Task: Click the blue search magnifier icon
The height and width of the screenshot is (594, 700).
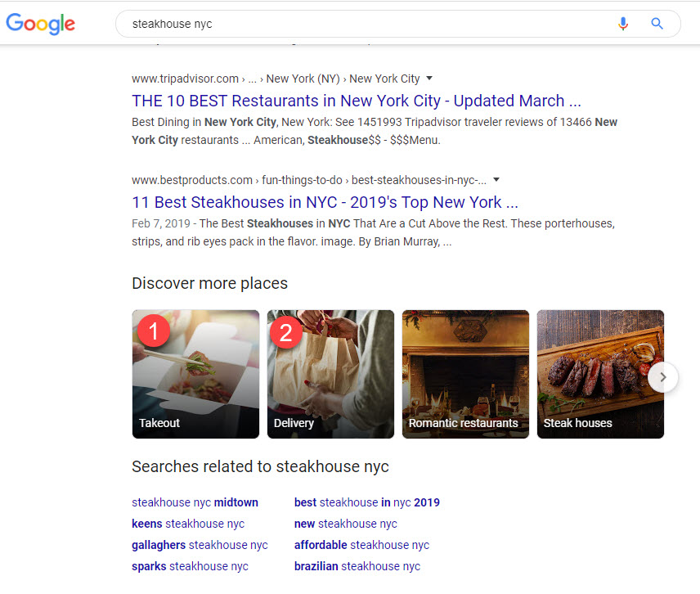Action: [x=657, y=24]
